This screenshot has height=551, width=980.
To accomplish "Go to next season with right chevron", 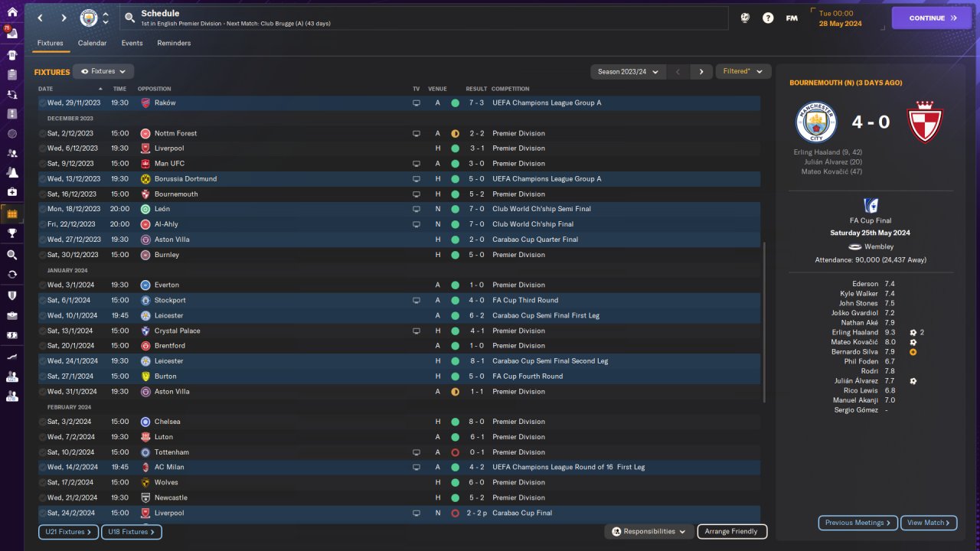I will tap(701, 71).
